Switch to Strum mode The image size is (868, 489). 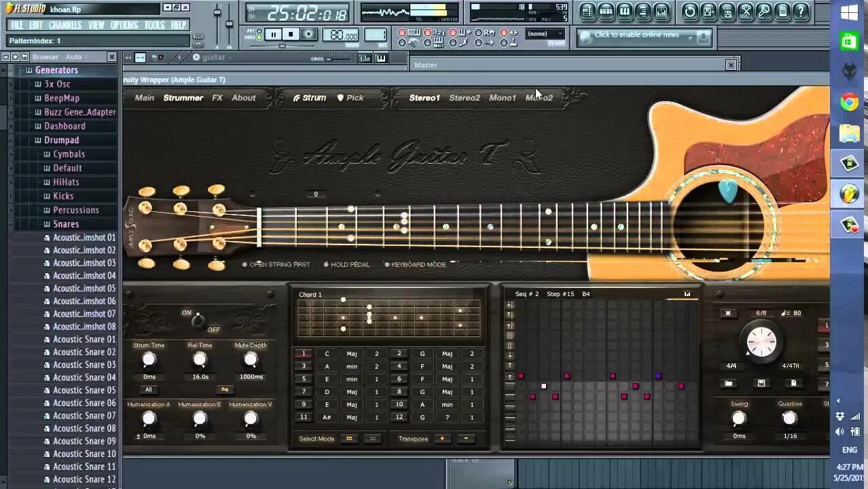(309, 98)
